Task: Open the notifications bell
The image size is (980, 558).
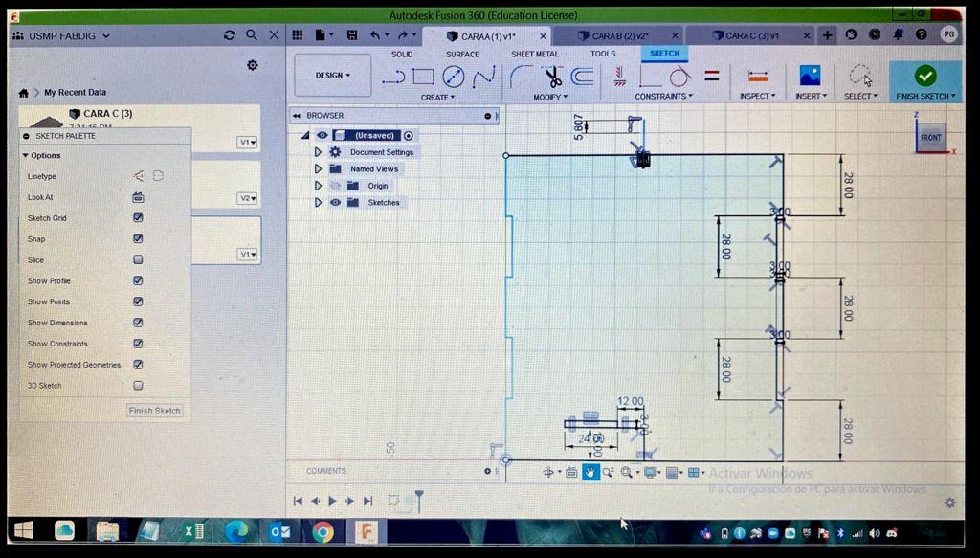Action: tap(898, 35)
